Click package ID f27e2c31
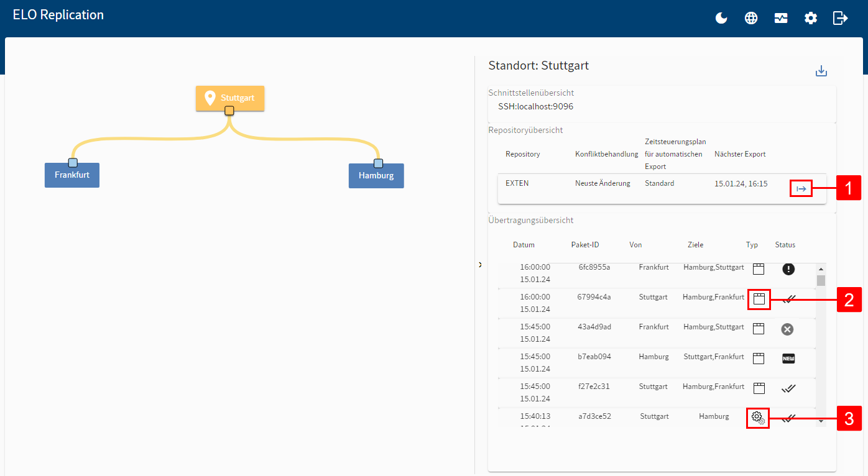Screen dimensions: 868x476 [x=594, y=387]
